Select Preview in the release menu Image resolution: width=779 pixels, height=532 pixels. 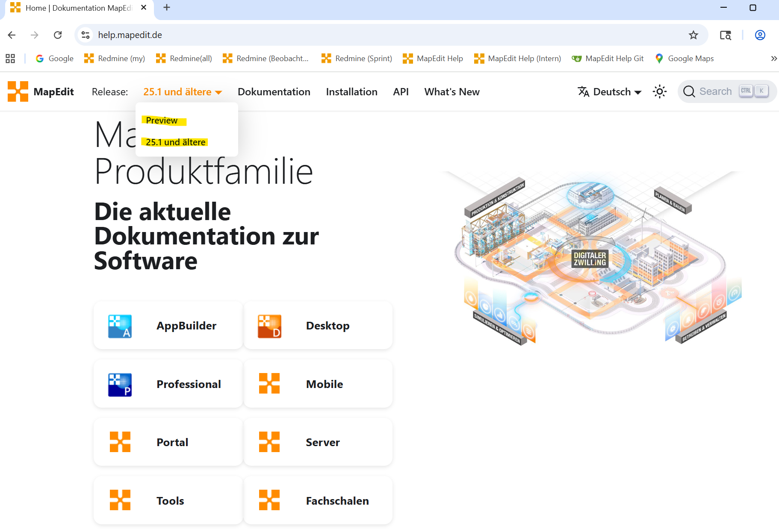click(x=162, y=121)
